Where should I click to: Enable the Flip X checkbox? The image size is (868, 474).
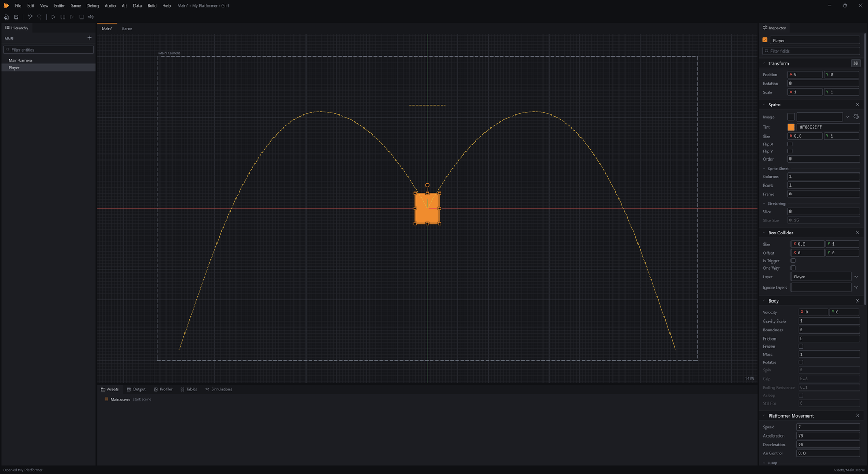point(790,144)
